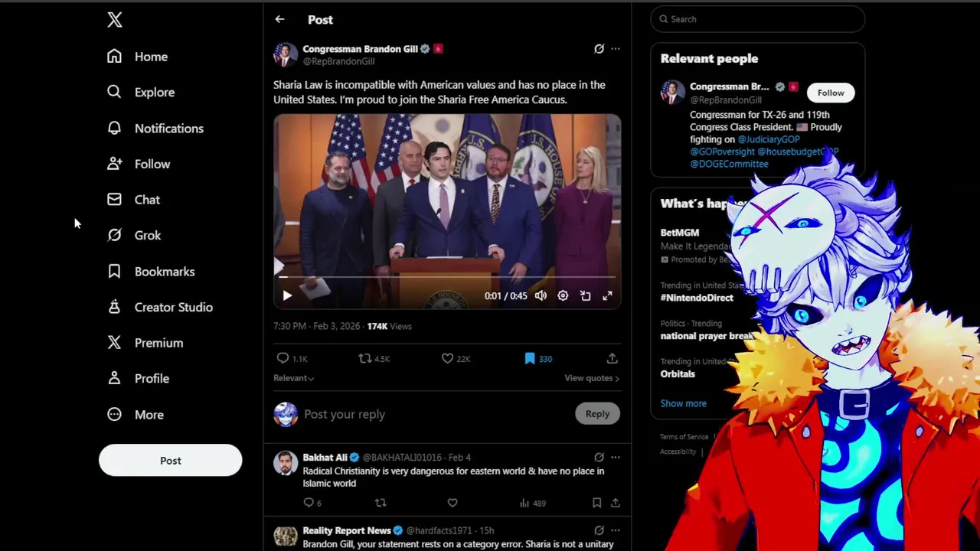Follow Congressman Brandon Gill
Screen dimensions: 980x551
(x=831, y=93)
